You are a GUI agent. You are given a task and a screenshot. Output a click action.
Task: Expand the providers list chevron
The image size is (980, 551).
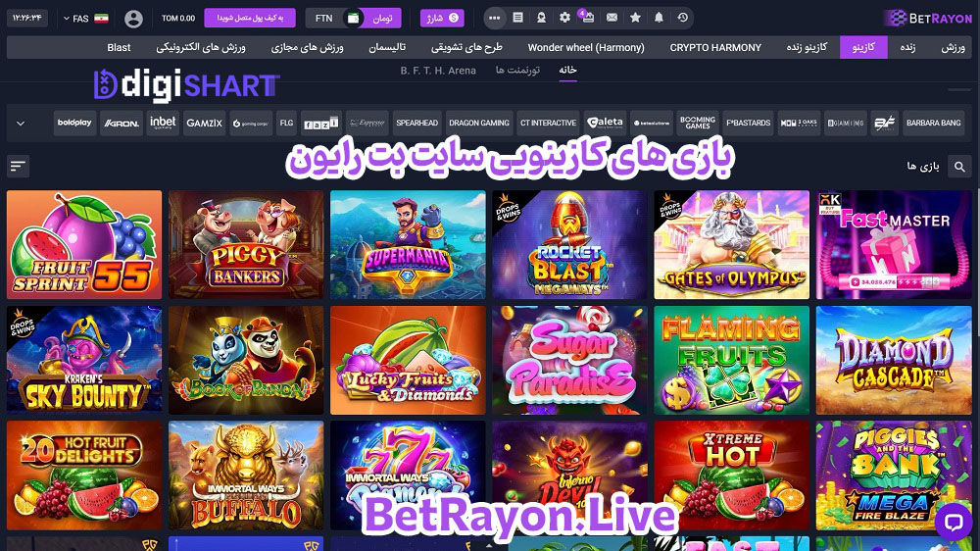21,124
